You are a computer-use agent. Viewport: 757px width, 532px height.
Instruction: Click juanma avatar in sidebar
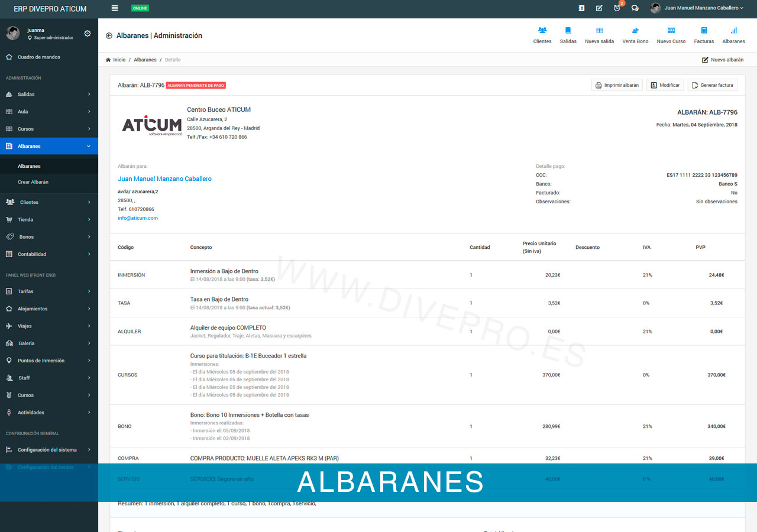click(13, 33)
